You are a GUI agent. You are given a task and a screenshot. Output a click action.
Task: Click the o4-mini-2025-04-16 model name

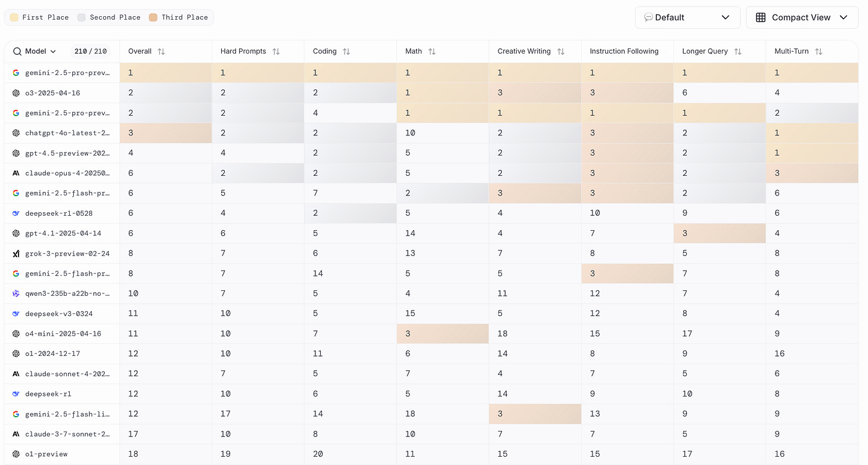pyautogui.click(x=63, y=334)
